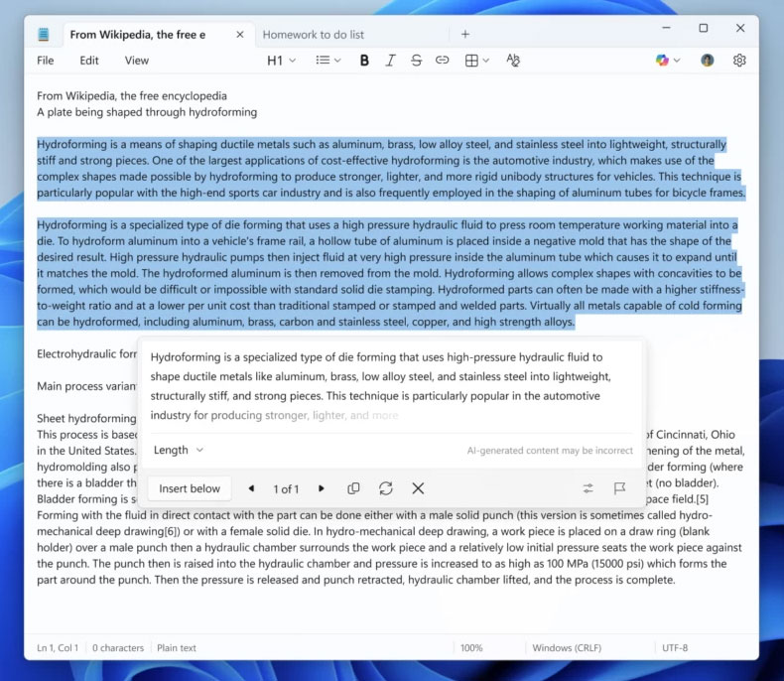Click the 'Sheet hydroforming' heading line
784x681 pixels.
pos(86,419)
